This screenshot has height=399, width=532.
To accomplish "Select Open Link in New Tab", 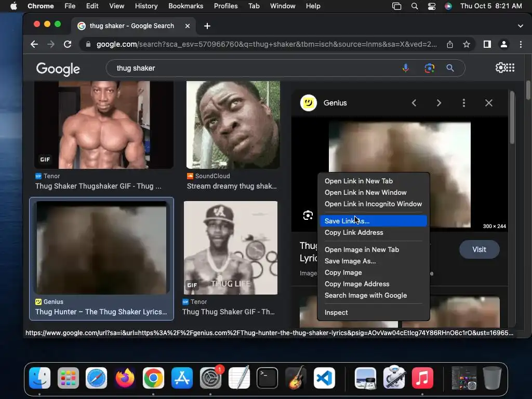I will click(x=373, y=181).
